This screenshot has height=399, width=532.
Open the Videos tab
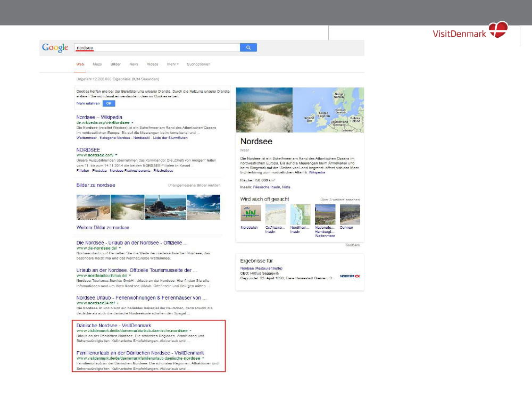152,64
